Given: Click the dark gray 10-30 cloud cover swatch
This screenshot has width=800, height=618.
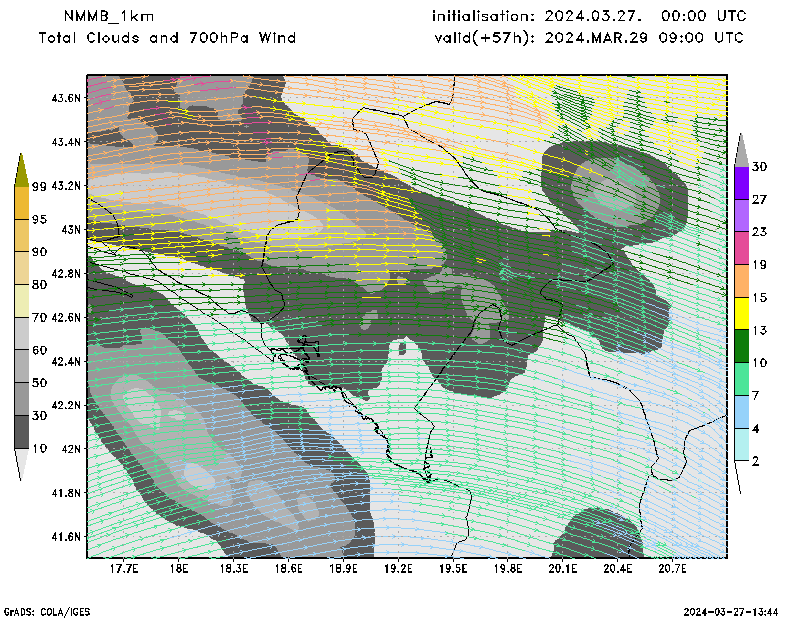Looking at the screenshot, I should click(x=21, y=432).
